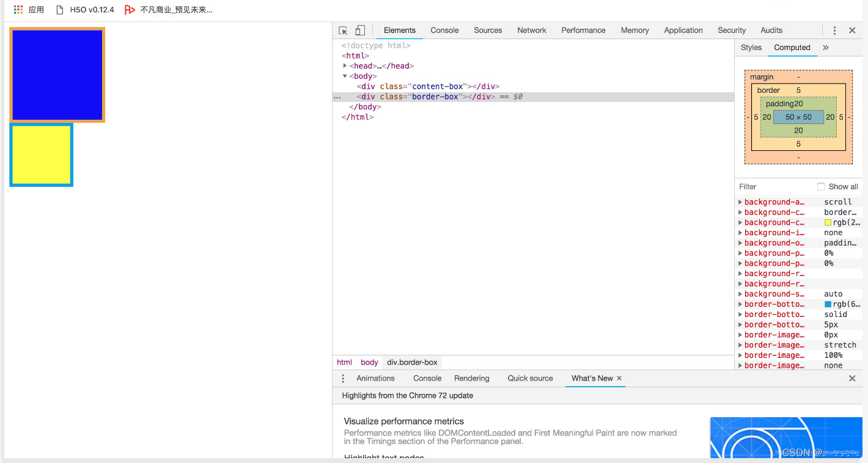Open the Application panel tab
The height and width of the screenshot is (463, 868).
(683, 31)
